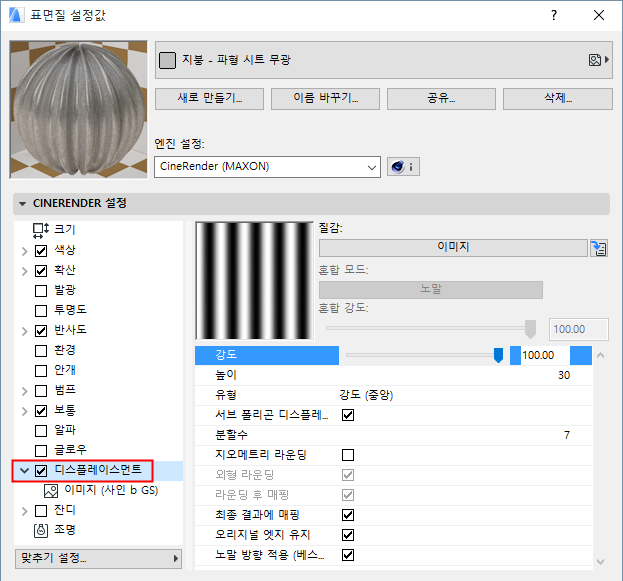Click the parameter list scroll up arrow

600,355
